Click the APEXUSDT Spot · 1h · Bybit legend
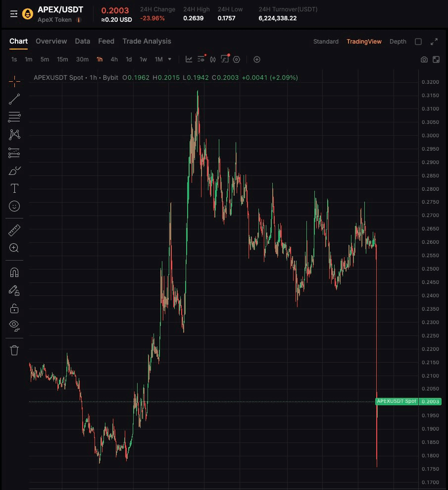Screen dimensions: 448x490 pyautogui.click(x=76, y=77)
